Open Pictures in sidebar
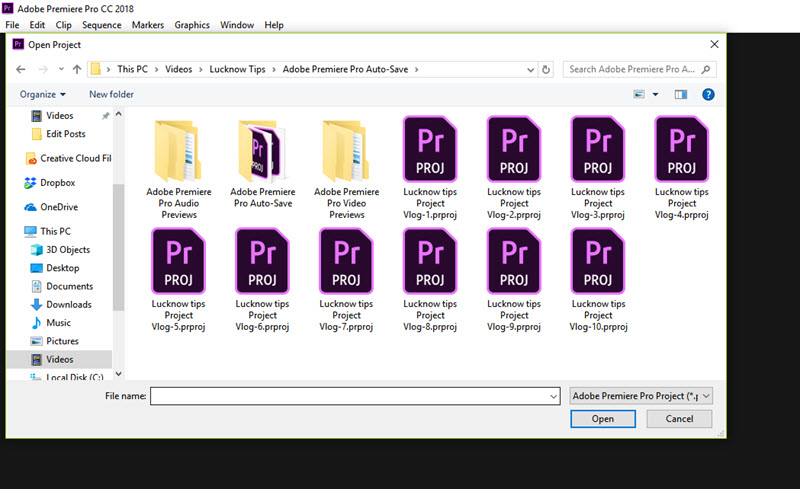800x489 pixels. tap(55, 341)
